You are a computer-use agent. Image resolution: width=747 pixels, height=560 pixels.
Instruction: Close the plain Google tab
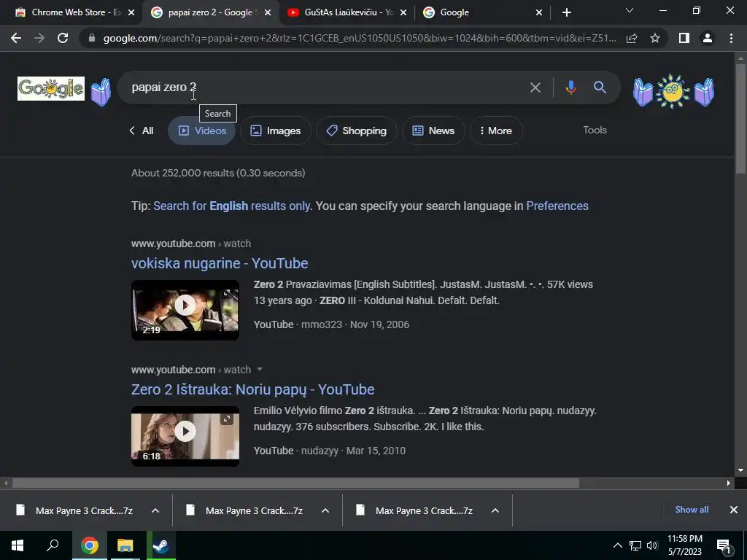coord(539,13)
